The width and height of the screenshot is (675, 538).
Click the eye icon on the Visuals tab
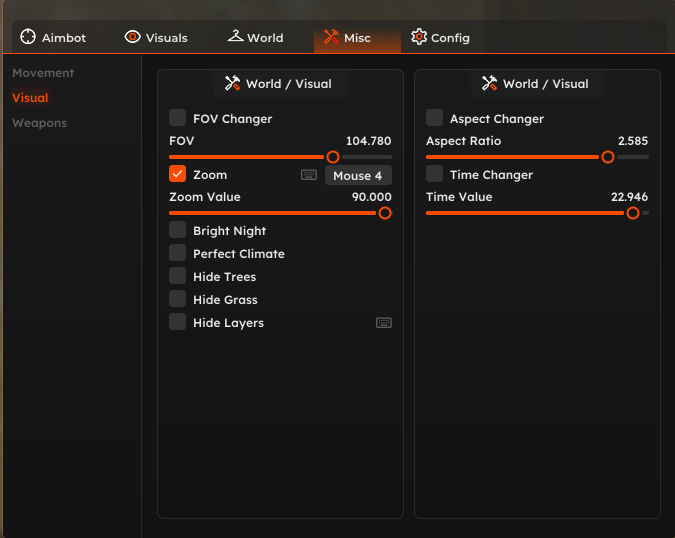[x=133, y=37]
